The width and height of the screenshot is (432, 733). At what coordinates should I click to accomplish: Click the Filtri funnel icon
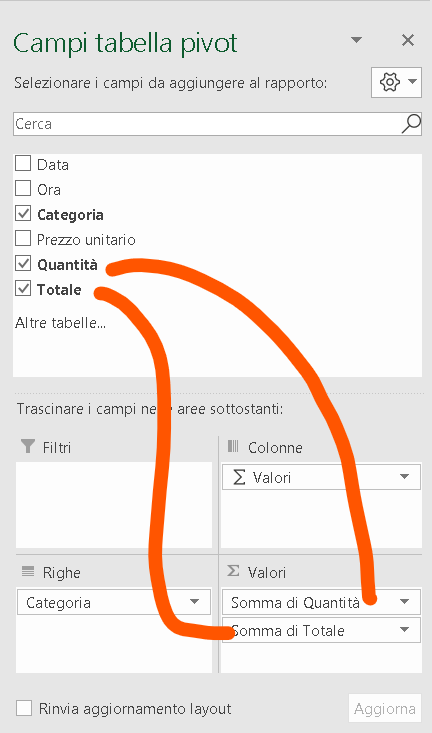point(28,446)
